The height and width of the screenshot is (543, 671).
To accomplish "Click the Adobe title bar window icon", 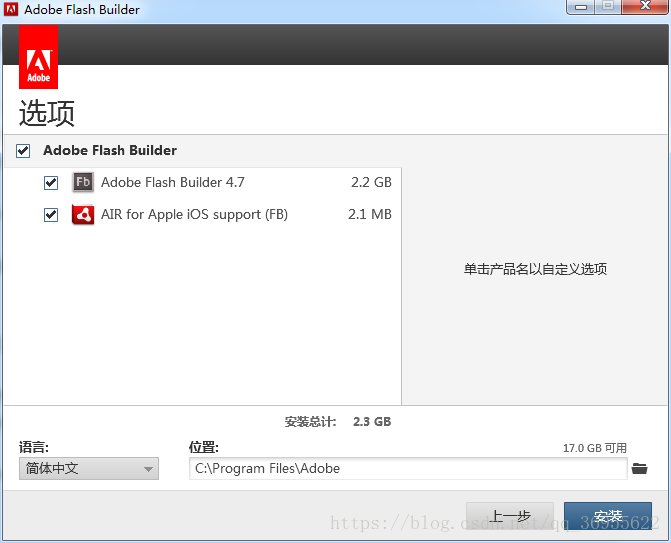I will pos(11,9).
